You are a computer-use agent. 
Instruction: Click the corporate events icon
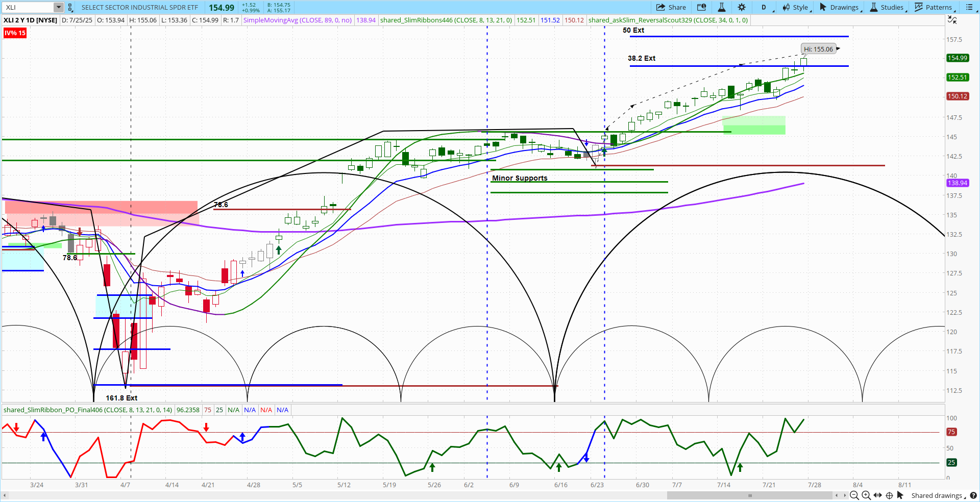click(701, 7)
